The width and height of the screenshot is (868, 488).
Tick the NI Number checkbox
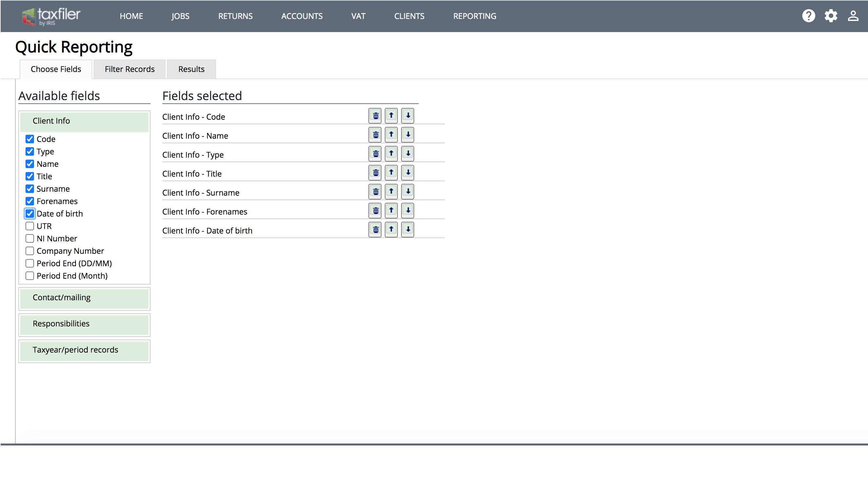click(30, 238)
